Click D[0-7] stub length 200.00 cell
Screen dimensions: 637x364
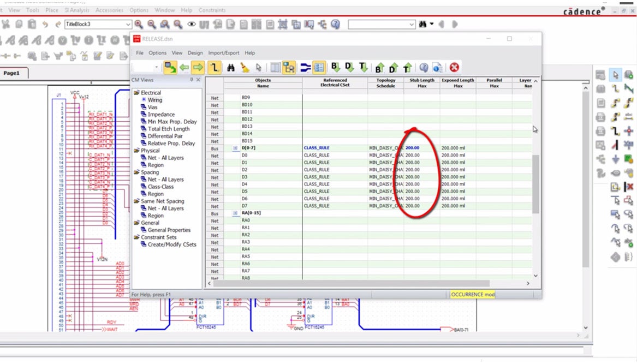point(422,148)
